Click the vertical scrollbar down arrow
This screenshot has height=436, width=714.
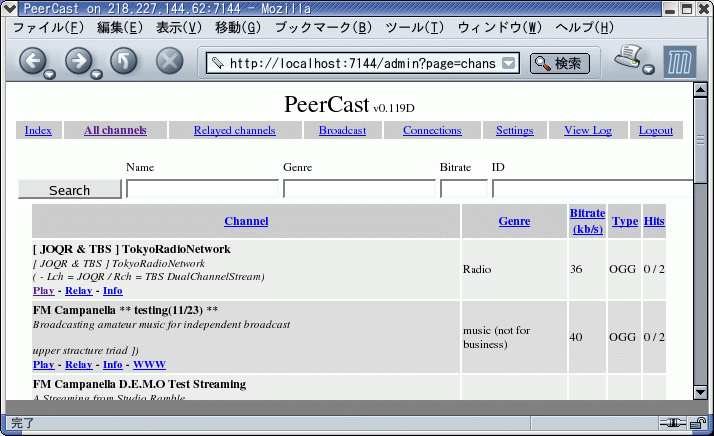[700, 391]
